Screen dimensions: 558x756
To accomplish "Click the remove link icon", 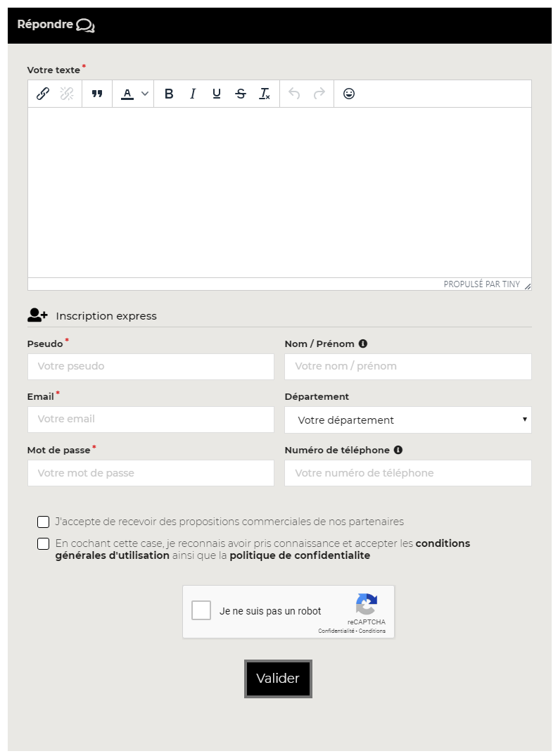I will (x=67, y=94).
